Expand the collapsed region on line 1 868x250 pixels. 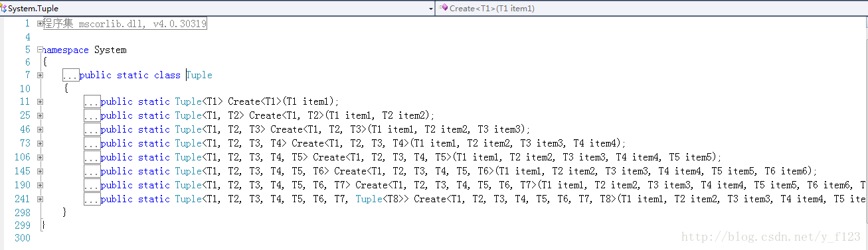coord(41,23)
